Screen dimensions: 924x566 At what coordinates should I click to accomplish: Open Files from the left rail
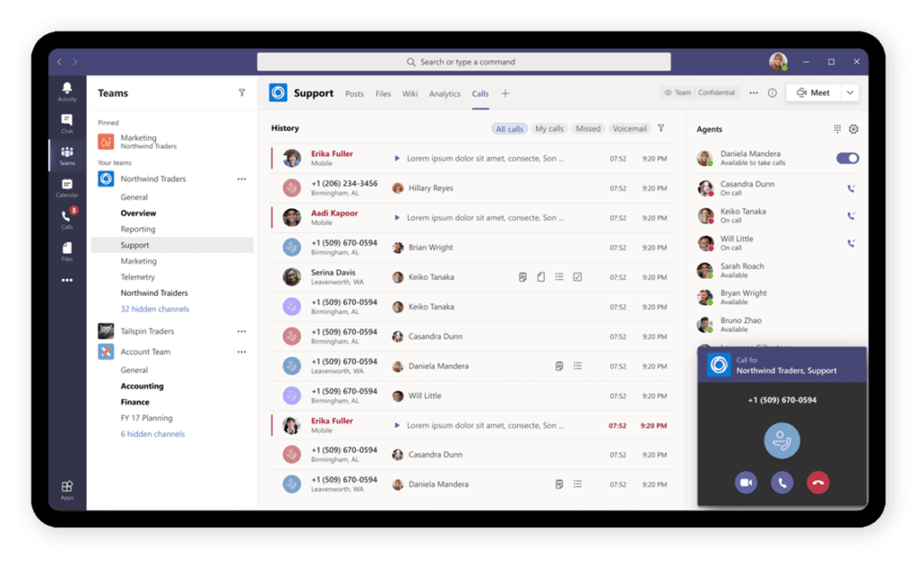point(67,251)
